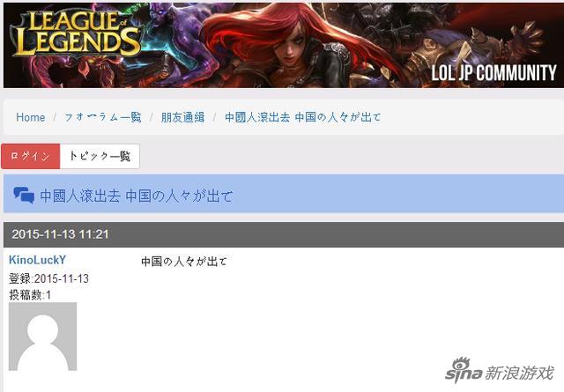
Task: Click the トピック一覧 button
Action: [x=100, y=156]
